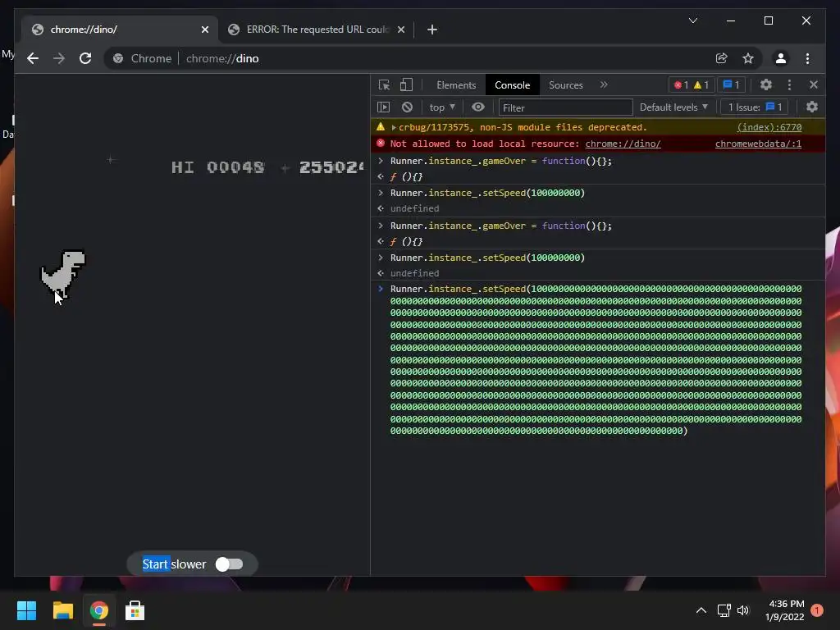Close the chrome://dino/ tab
This screenshot has width=840, height=630.
pyautogui.click(x=204, y=30)
